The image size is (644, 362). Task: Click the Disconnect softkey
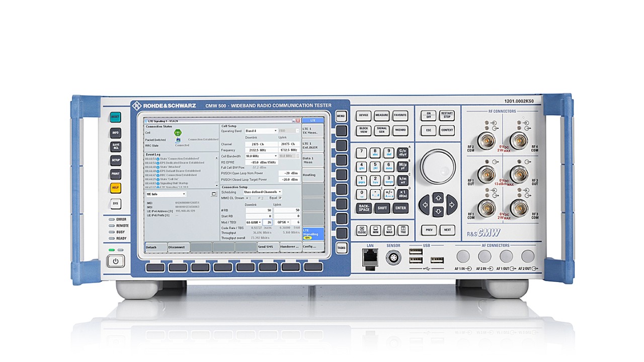click(179, 247)
